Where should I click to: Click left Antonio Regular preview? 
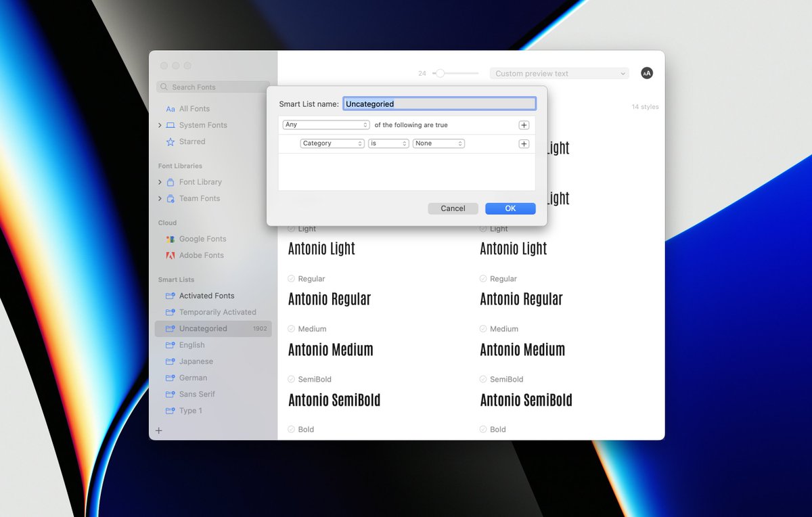click(x=330, y=299)
